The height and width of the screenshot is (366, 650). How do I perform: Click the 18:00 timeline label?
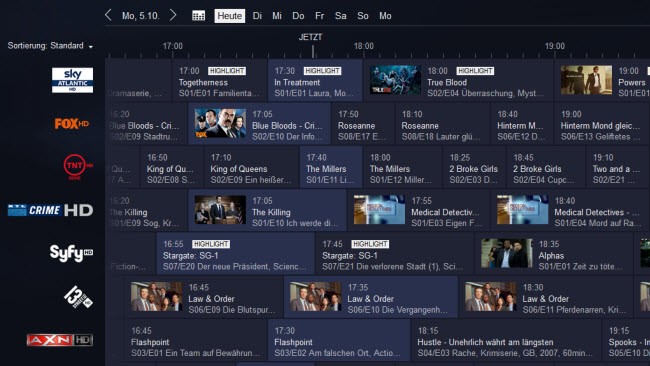(364, 46)
